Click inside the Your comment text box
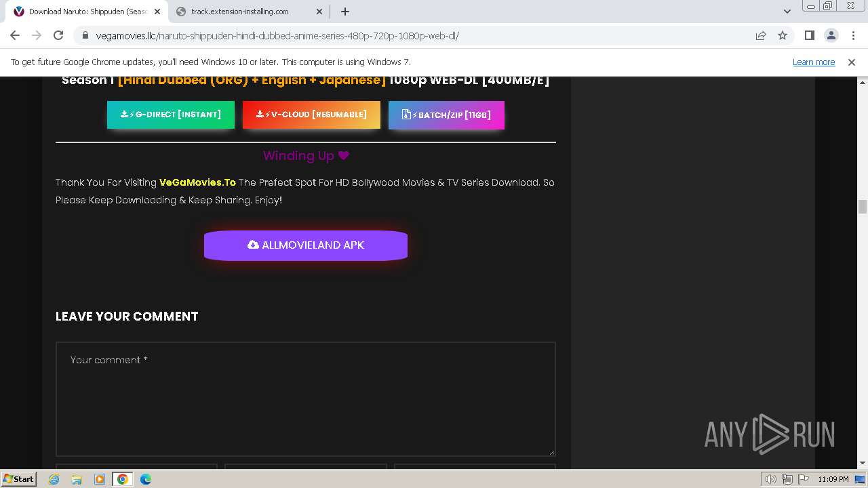Image resolution: width=868 pixels, height=488 pixels. [x=306, y=399]
